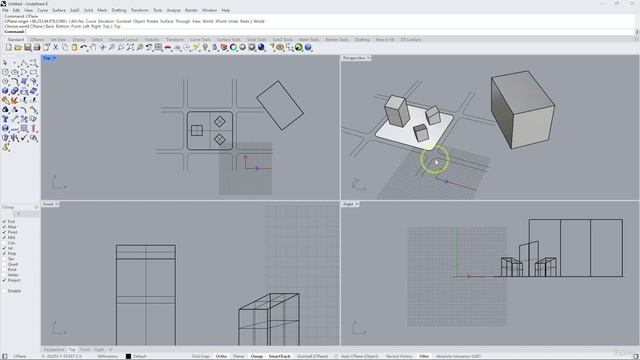Click the black Default layer color swatch

click(128, 356)
